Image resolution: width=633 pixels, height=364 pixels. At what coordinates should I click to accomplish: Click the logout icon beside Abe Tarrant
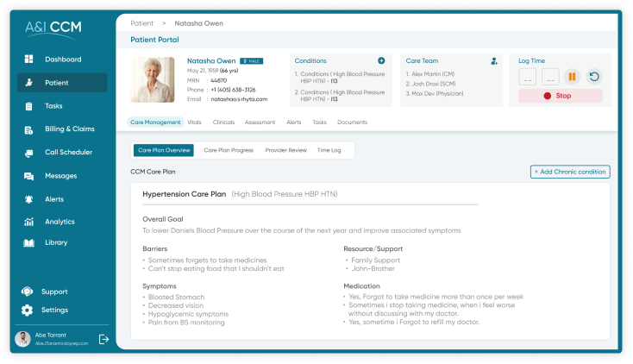pos(103,339)
